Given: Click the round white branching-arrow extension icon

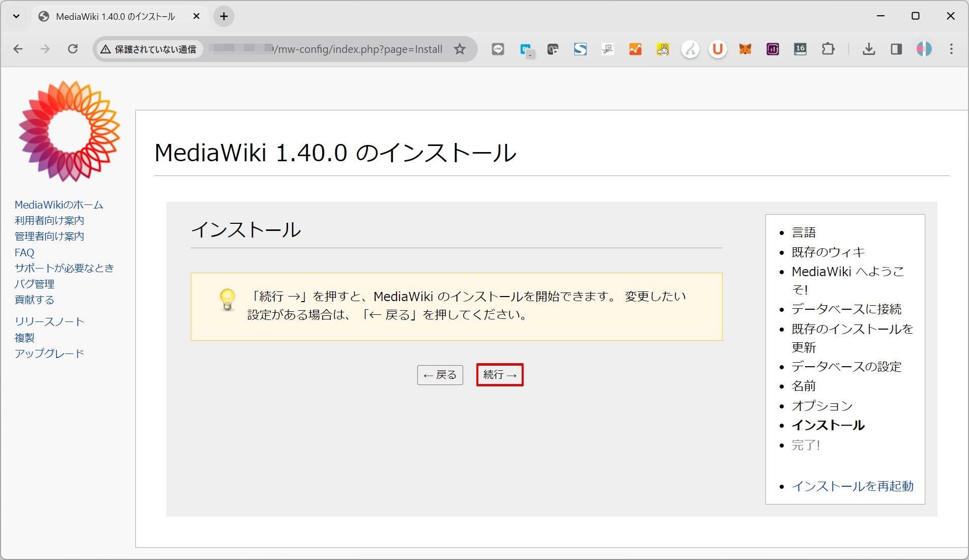Looking at the screenshot, I should [690, 49].
